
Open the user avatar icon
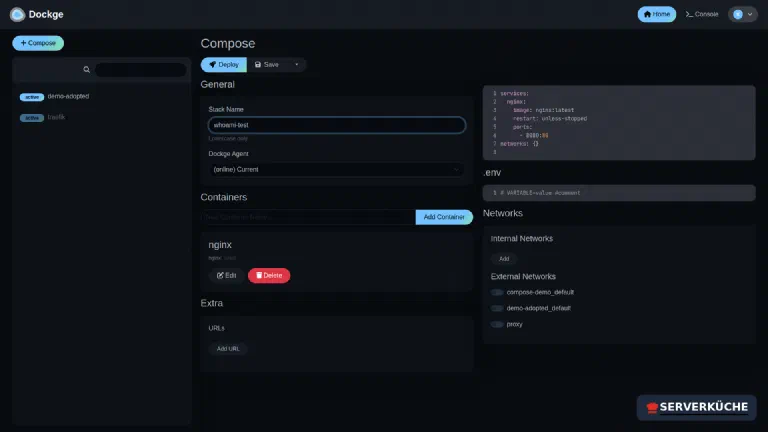(738, 14)
